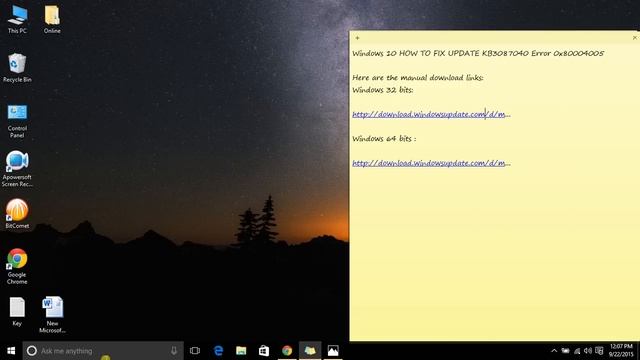Viewport: 640px width, 360px height.
Task: Click the note title about KB3087040 error
Action: 478,53
